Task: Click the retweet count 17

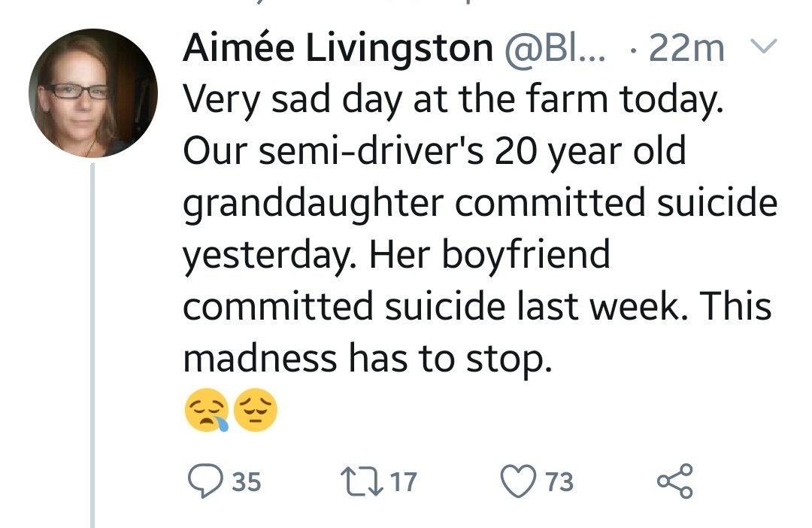Action: [404, 481]
